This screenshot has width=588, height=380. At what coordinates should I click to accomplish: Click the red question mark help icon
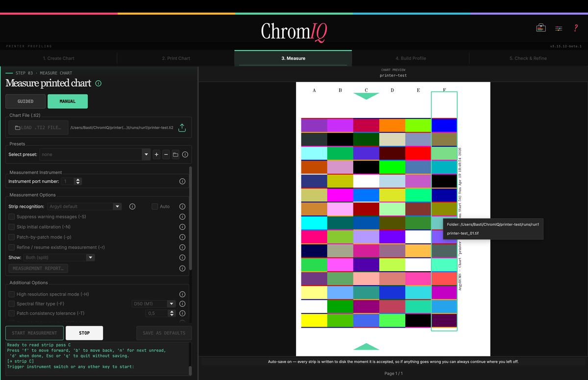tap(576, 28)
